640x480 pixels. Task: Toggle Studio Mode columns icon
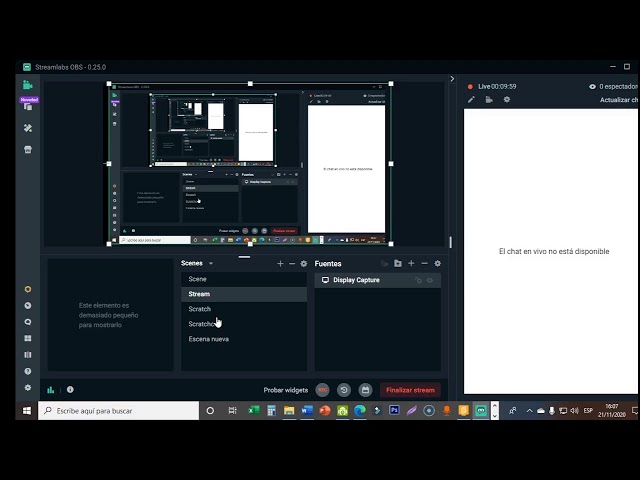28,355
